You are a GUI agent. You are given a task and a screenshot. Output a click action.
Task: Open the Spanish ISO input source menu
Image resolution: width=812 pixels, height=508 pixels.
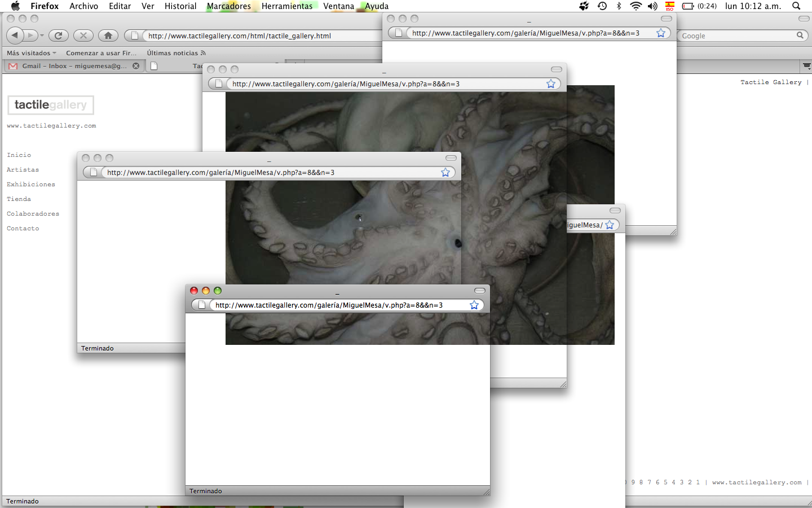pos(670,6)
